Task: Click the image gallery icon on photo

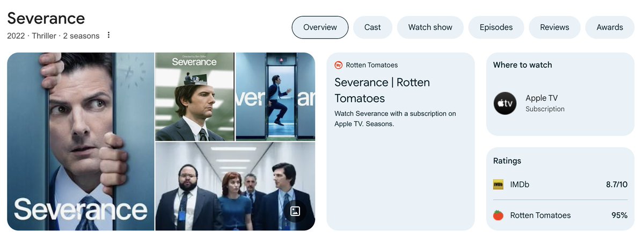Action: pyautogui.click(x=295, y=211)
